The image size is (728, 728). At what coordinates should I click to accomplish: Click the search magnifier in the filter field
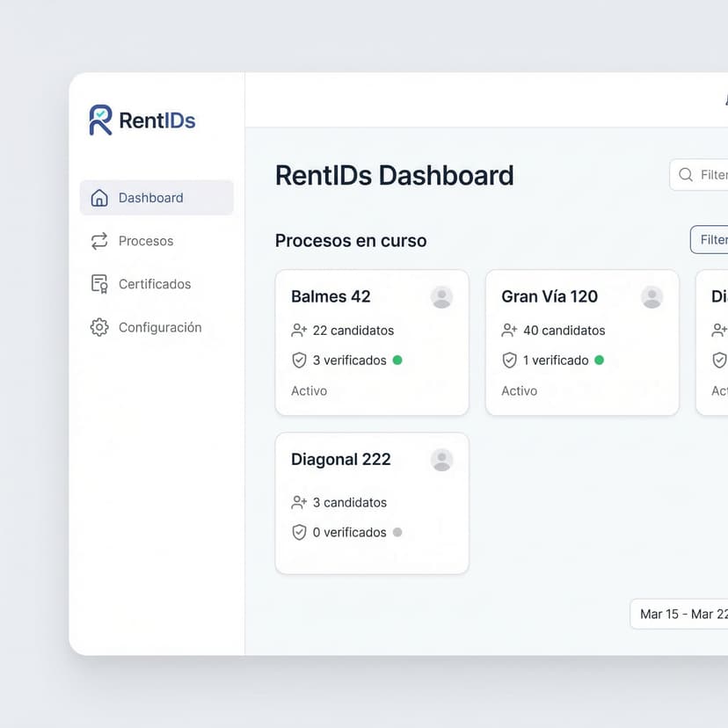(688, 175)
